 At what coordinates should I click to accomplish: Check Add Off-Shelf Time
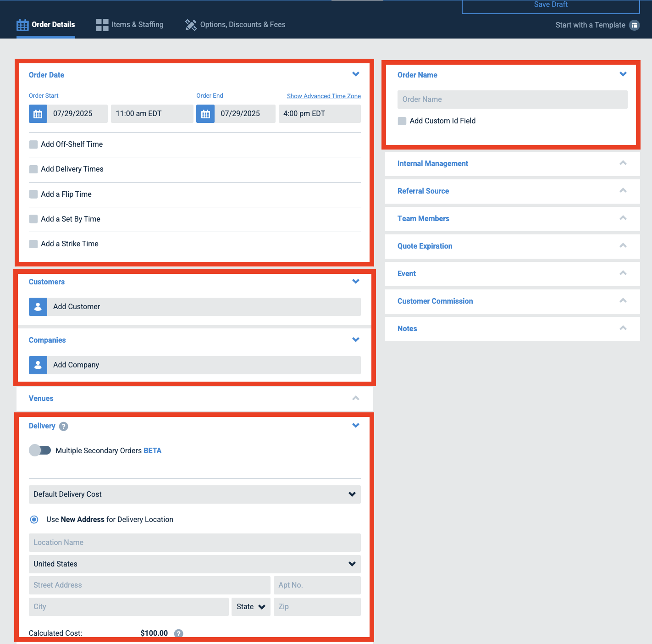pos(33,144)
